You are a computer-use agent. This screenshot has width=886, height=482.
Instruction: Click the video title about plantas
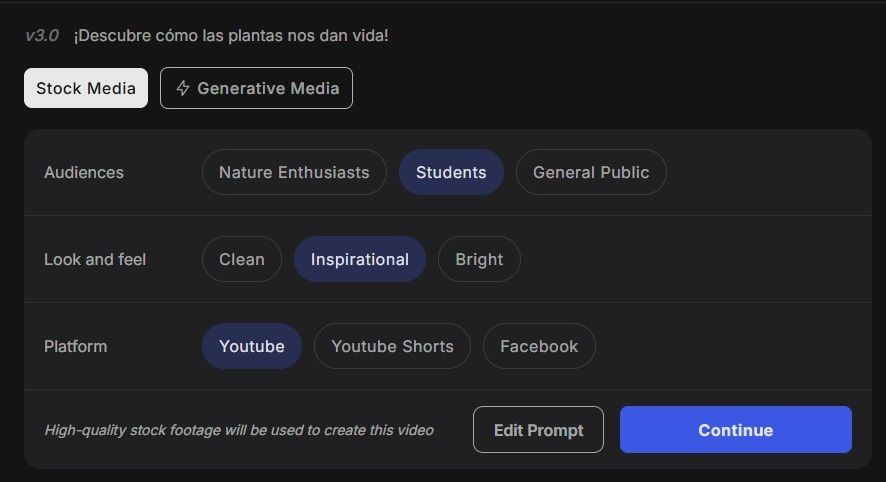coord(231,36)
